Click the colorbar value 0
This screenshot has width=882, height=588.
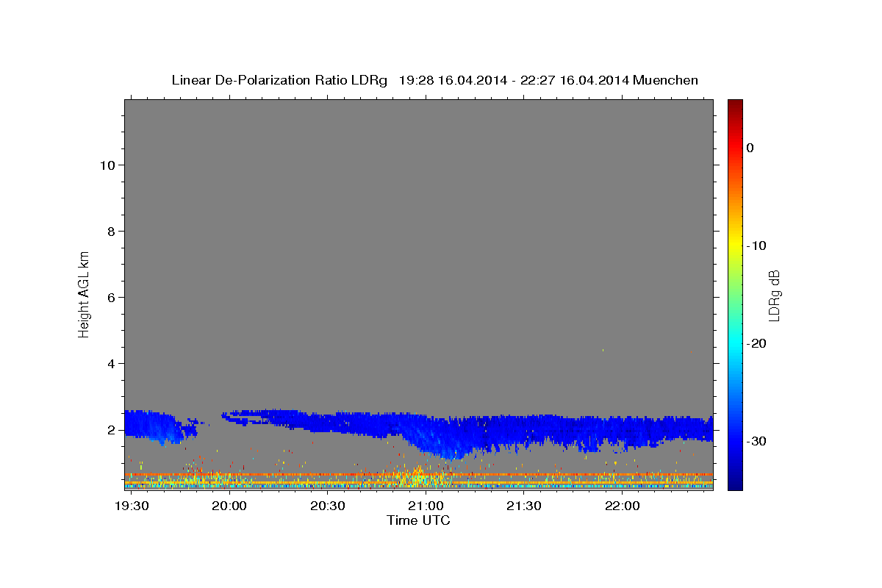pos(750,148)
